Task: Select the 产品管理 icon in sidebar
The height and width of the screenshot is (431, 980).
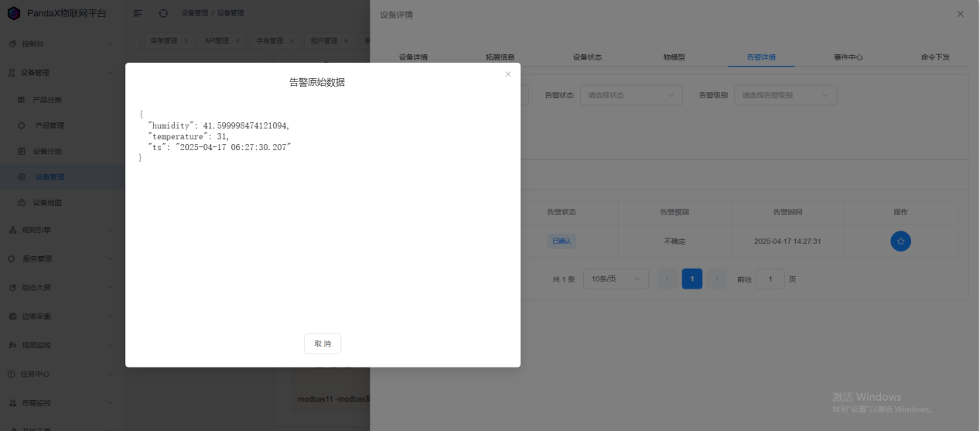Action: point(22,125)
